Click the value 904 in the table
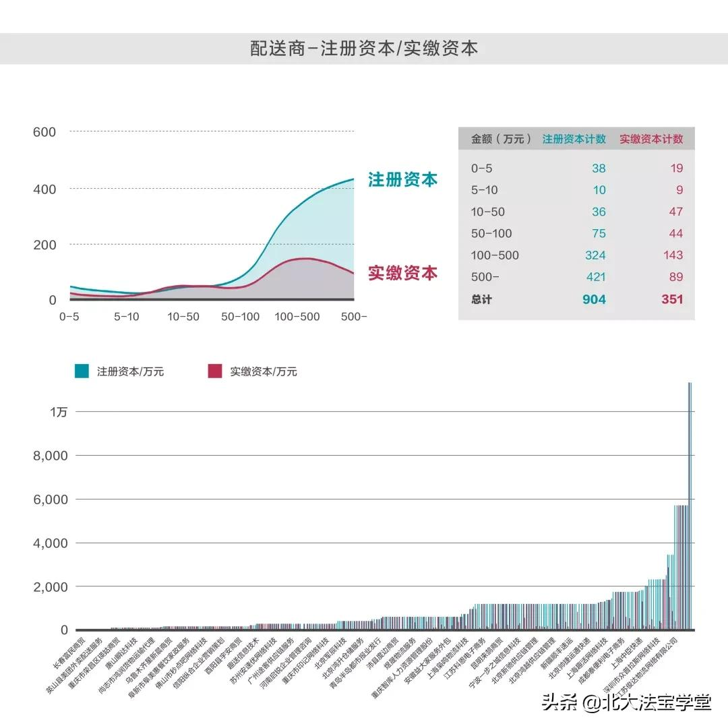 (593, 299)
